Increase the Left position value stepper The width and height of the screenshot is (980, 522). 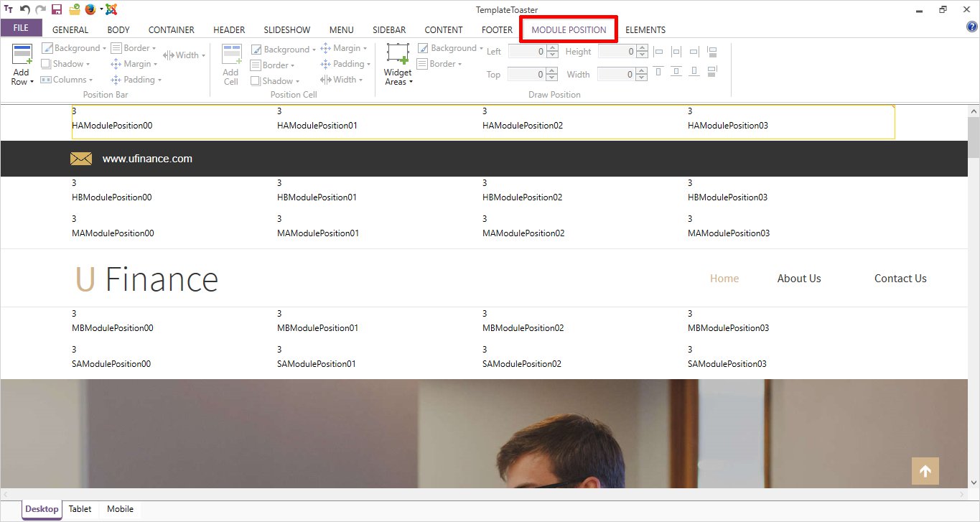click(551, 49)
